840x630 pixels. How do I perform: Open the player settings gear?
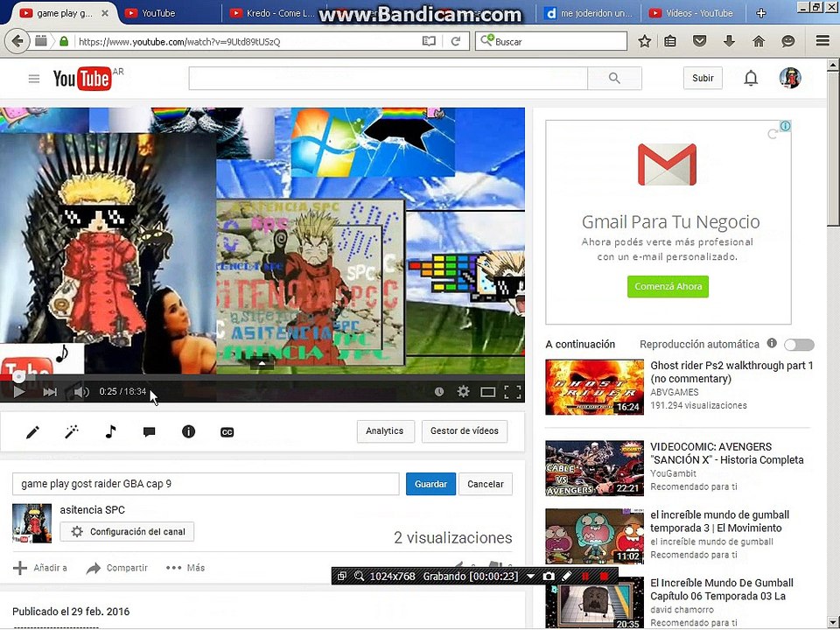(464, 392)
